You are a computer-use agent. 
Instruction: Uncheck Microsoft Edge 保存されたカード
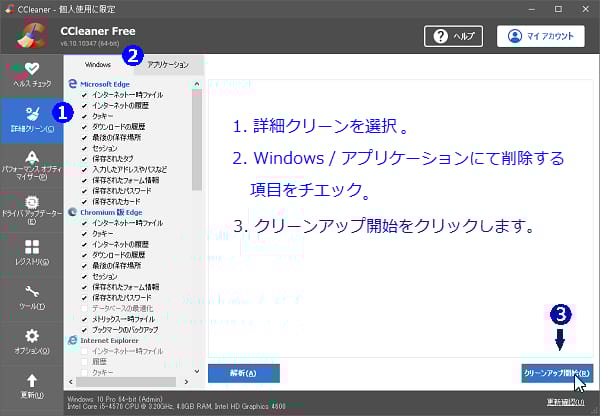(x=84, y=202)
